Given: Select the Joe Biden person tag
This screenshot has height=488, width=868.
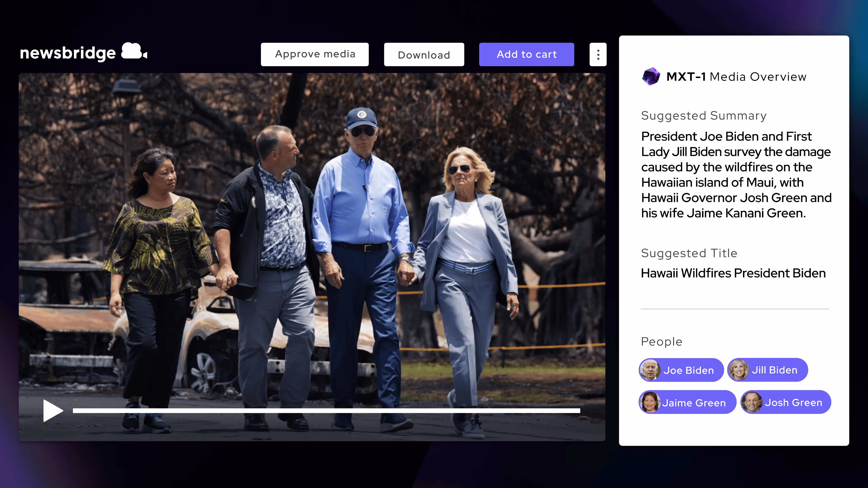Looking at the screenshot, I should point(688,370).
